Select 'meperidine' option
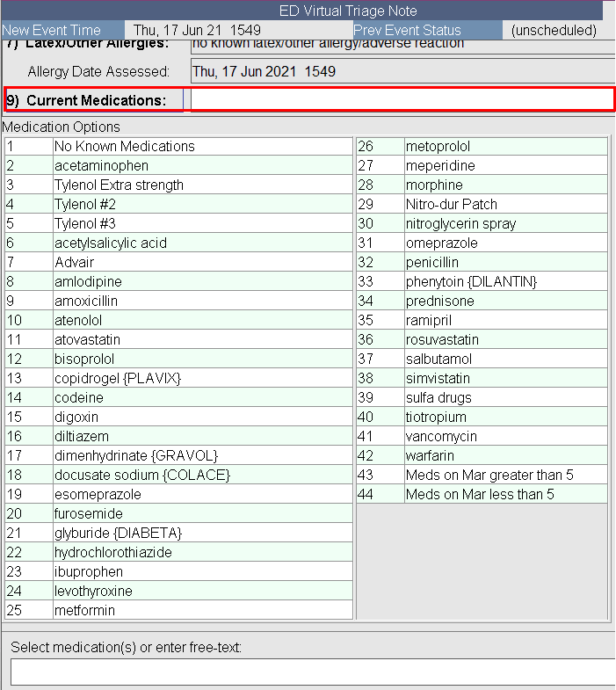 tap(482, 165)
